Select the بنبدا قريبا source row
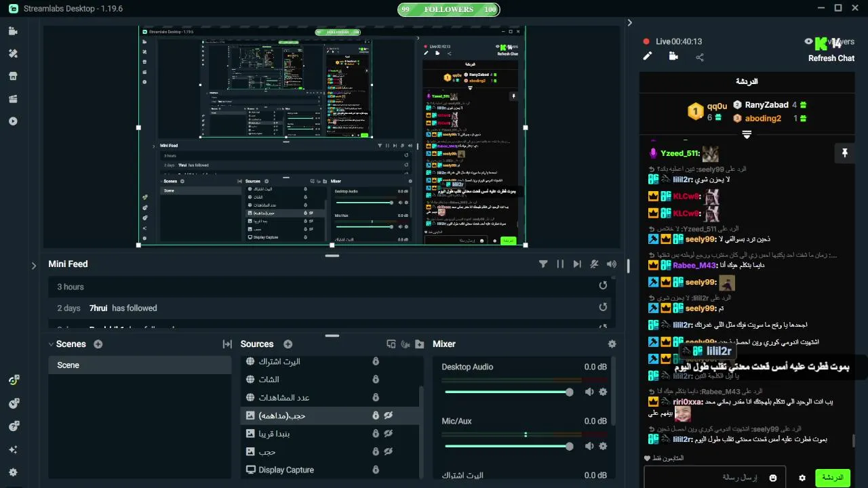 coord(330,434)
